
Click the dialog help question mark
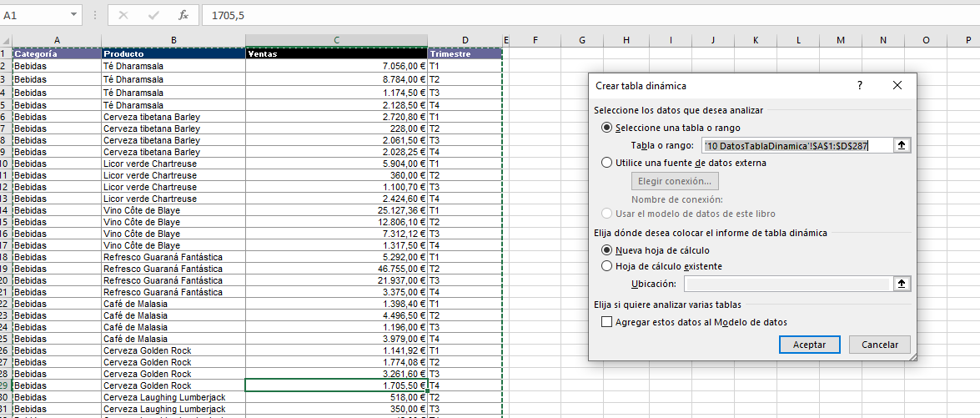pos(860,85)
